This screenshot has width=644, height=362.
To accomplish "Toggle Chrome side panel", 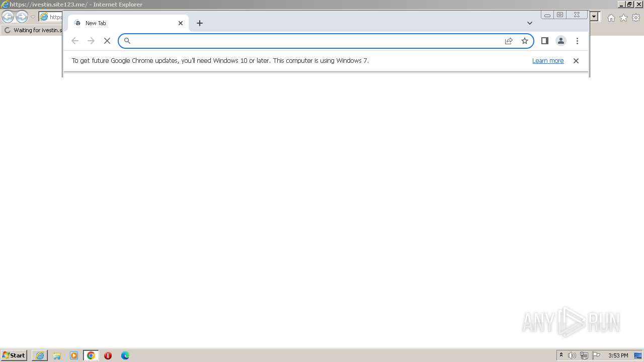I will (x=545, y=41).
